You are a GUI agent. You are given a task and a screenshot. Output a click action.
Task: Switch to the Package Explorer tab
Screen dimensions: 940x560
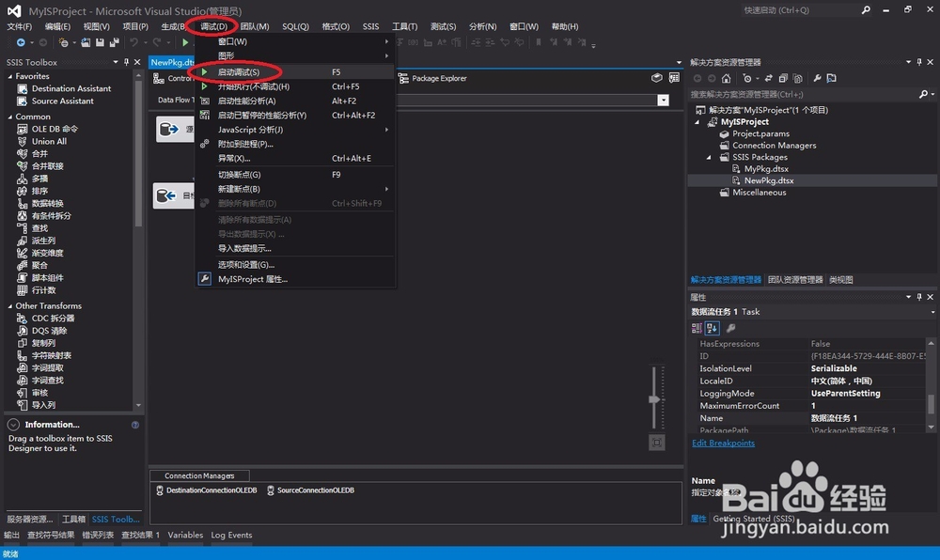tap(432, 79)
